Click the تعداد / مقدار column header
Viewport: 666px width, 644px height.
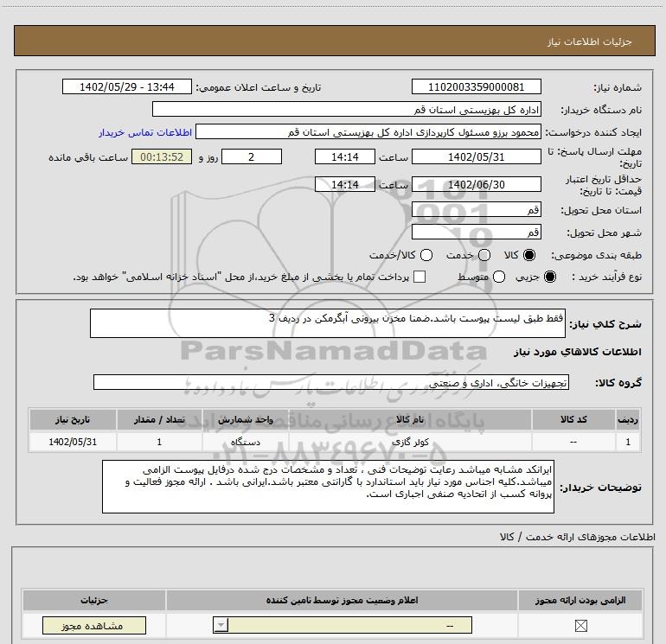pos(159,419)
